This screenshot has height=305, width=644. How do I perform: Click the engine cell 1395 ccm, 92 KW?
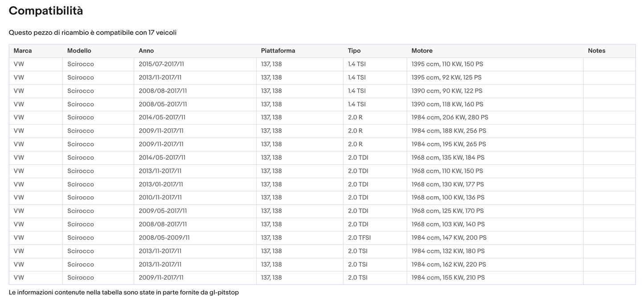click(446, 77)
